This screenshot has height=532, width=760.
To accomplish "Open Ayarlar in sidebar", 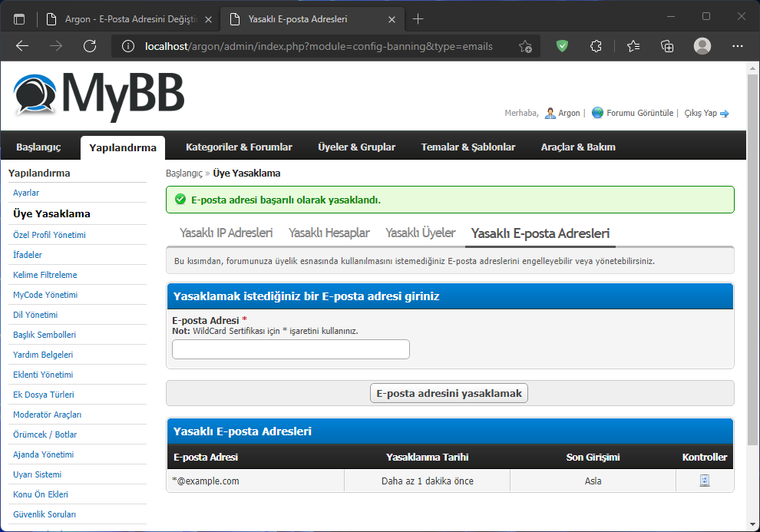I will (x=26, y=193).
